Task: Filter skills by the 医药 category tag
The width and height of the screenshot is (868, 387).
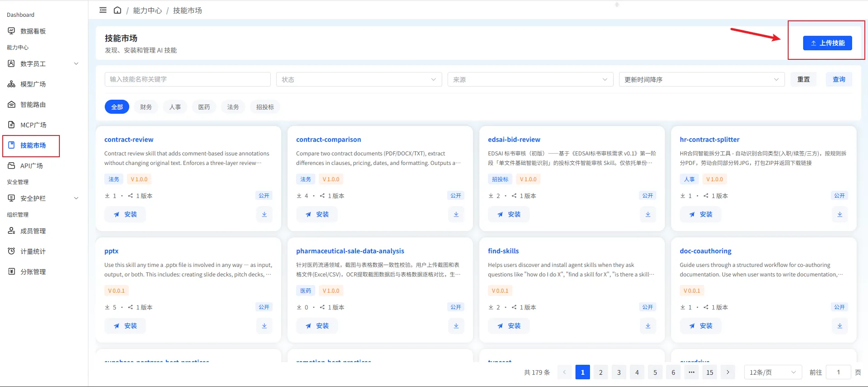Action: [x=204, y=107]
